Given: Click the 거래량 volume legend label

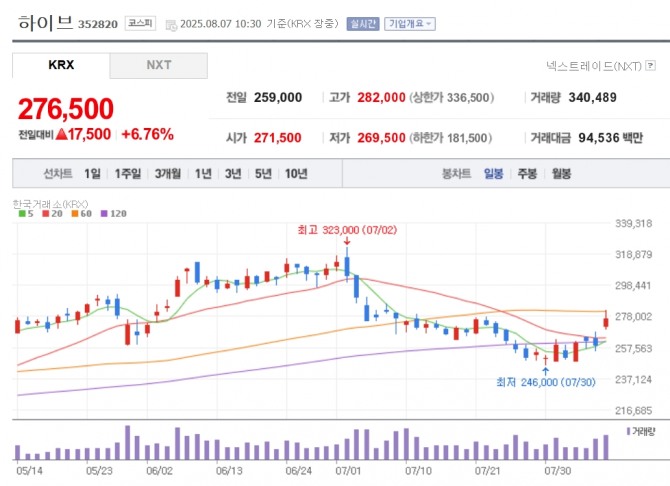Looking at the screenshot, I should 641,431.
